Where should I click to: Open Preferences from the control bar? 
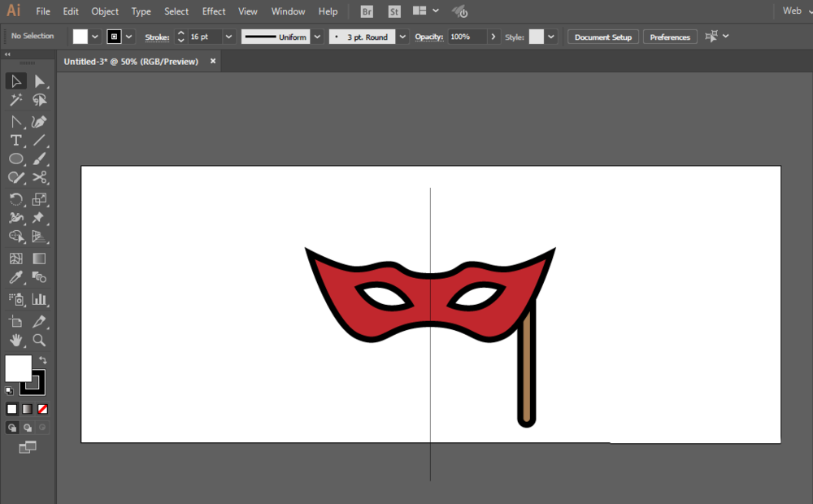click(x=670, y=37)
